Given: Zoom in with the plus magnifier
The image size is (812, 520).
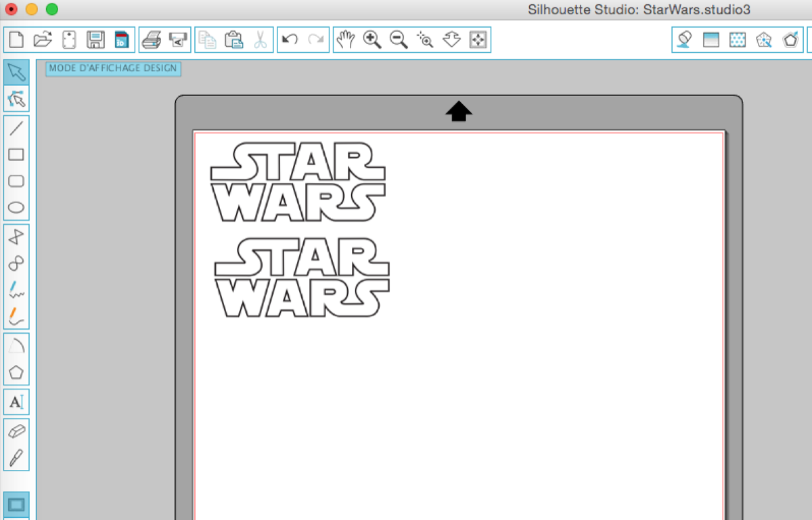Looking at the screenshot, I should (x=372, y=39).
